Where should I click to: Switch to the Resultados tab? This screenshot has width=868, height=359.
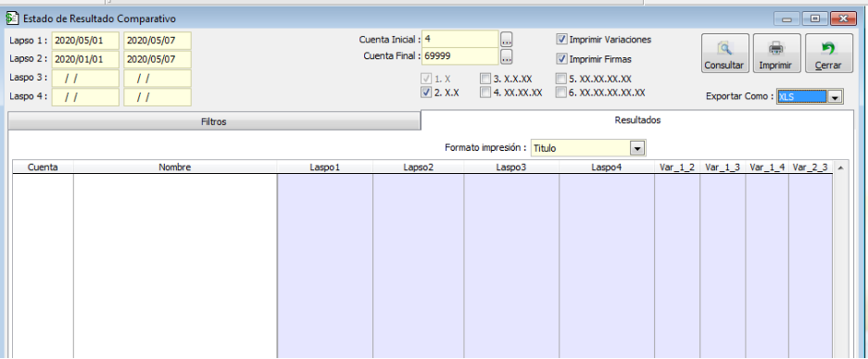pyautogui.click(x=637, y=120)
